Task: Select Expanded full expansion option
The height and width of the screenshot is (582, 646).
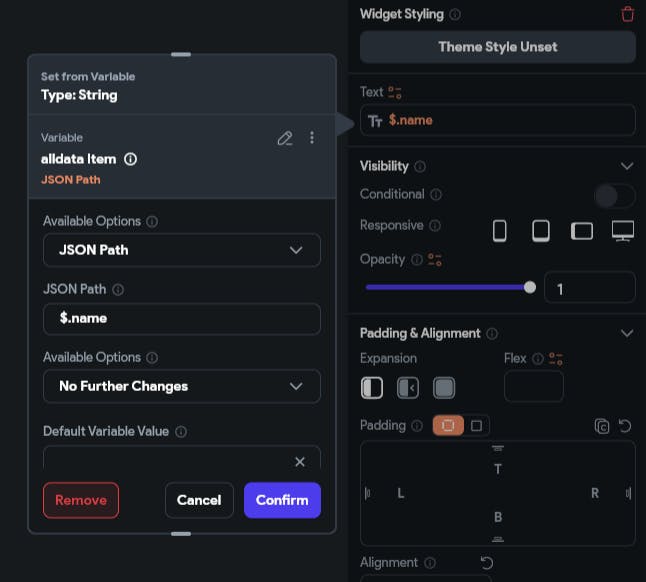Action: pos(444,388)
